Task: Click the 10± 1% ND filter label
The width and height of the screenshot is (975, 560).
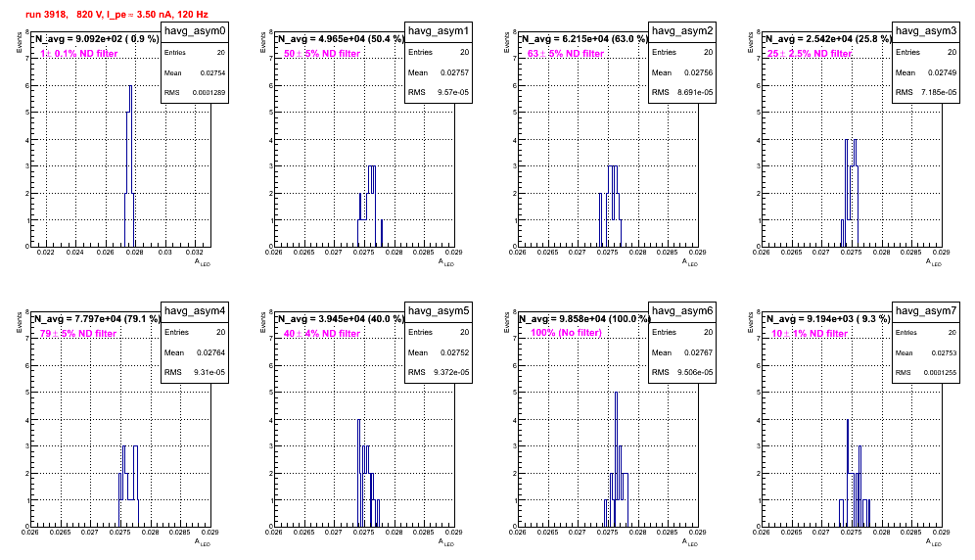Action: click(810, 334)
